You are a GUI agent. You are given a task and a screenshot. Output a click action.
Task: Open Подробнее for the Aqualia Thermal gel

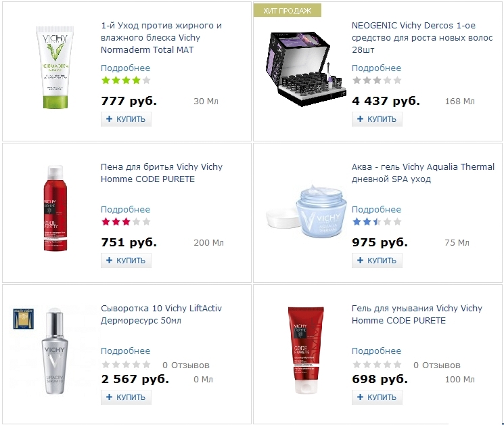click(x=376, y=209)
